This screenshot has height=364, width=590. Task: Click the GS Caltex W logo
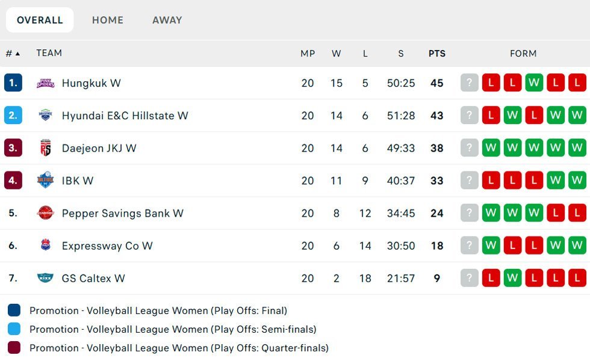pos(45,278)
